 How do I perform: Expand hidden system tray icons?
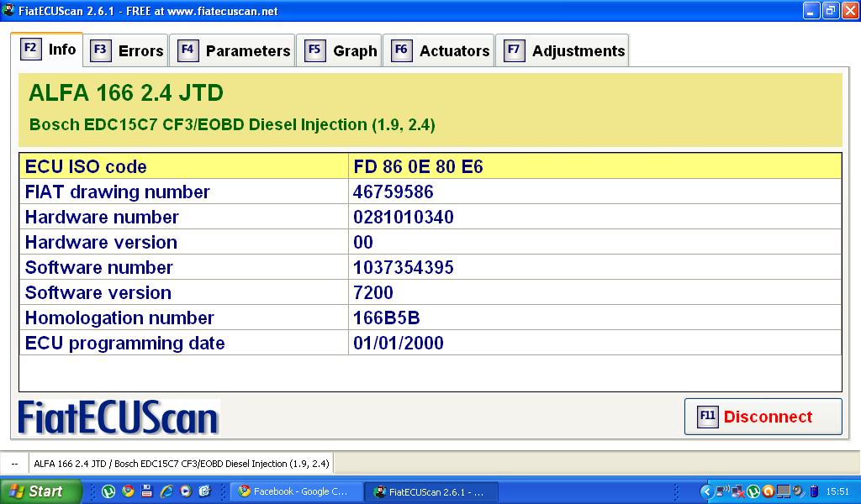pyautogui.click(x=706, y=491)
